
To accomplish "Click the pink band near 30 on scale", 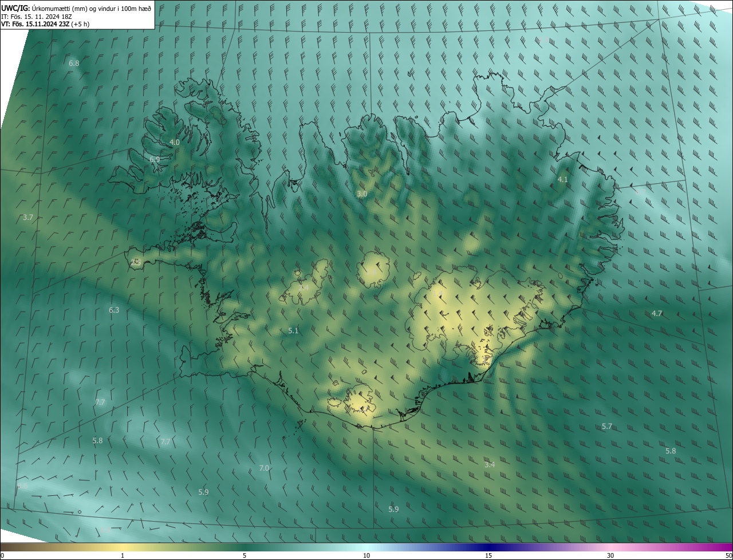I will pyautogui.click(x=610, y=547).
